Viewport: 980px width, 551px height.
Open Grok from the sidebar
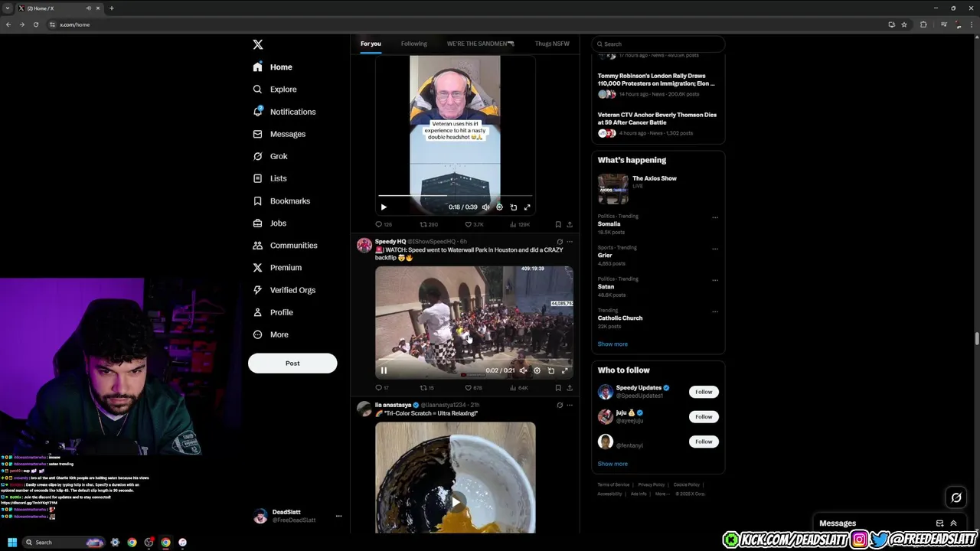[x=270, y=156]
